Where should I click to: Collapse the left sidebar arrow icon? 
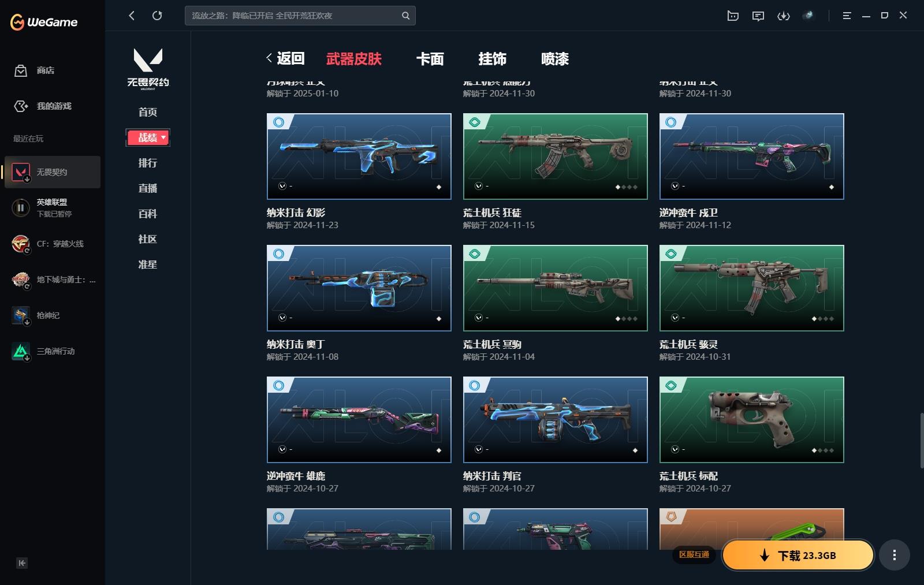(22, 563)
